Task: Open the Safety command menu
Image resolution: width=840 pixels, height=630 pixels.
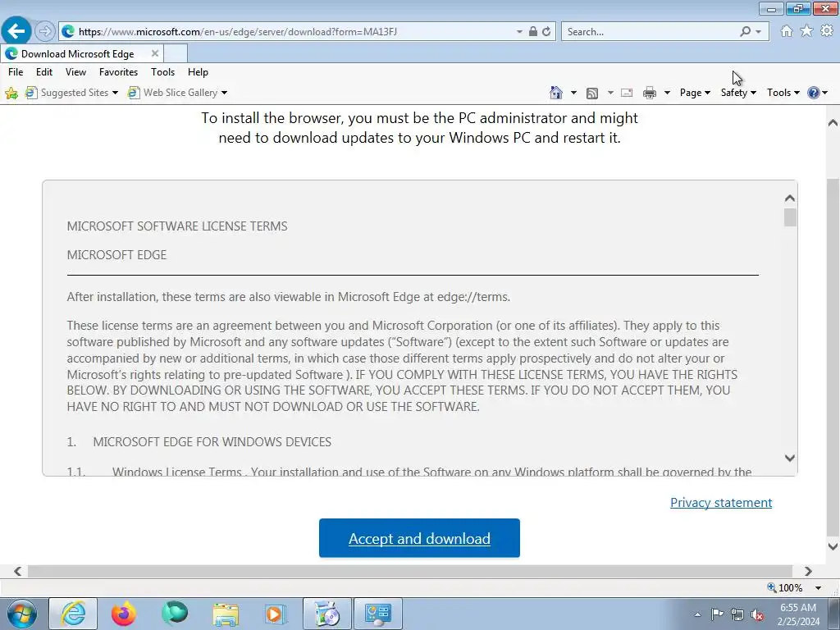Action: (x=738, y=93)
